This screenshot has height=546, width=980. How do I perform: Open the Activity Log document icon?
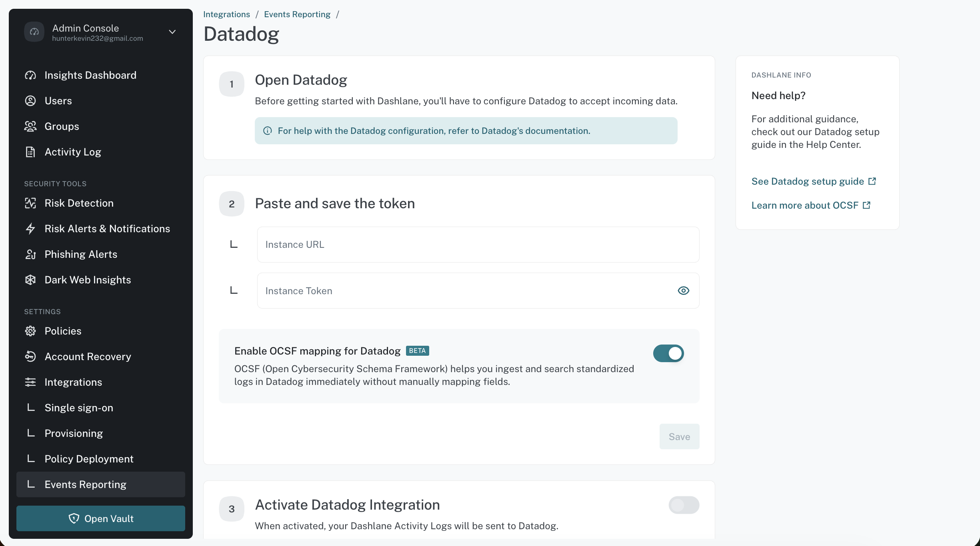(x=30, y=152)
